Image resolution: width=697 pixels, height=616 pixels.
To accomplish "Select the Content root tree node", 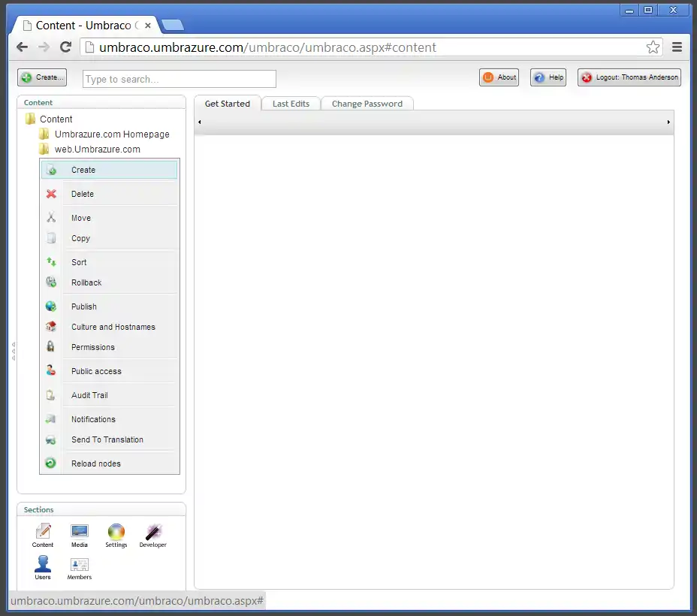I will point(56,119).
